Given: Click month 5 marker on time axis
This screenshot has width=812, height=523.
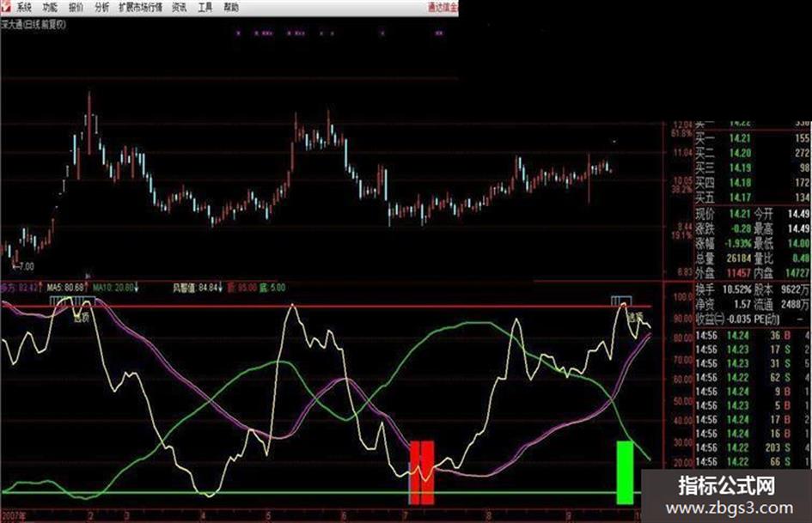Looking at the screenshot, I should (x=268, y=516).
